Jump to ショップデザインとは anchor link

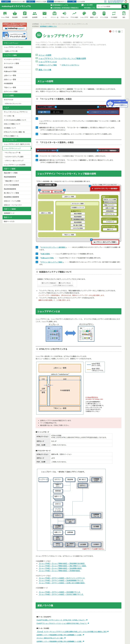pos(47,62)
